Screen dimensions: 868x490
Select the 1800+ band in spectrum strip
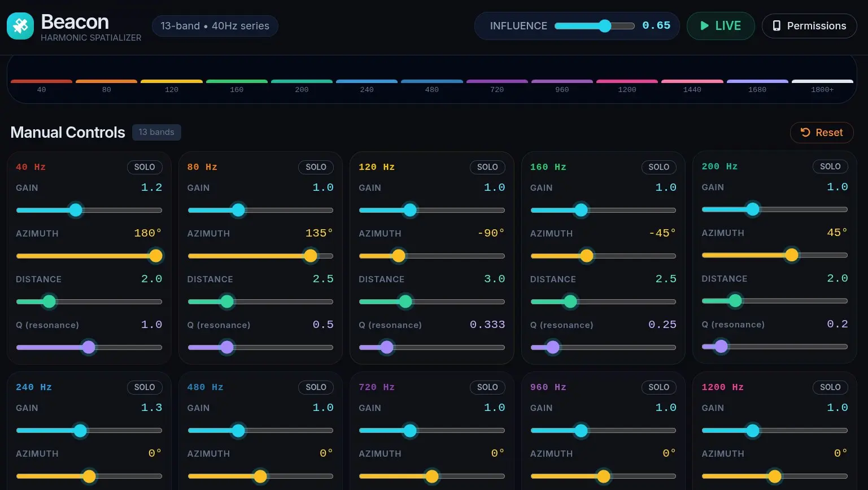[x=822, y=86]
